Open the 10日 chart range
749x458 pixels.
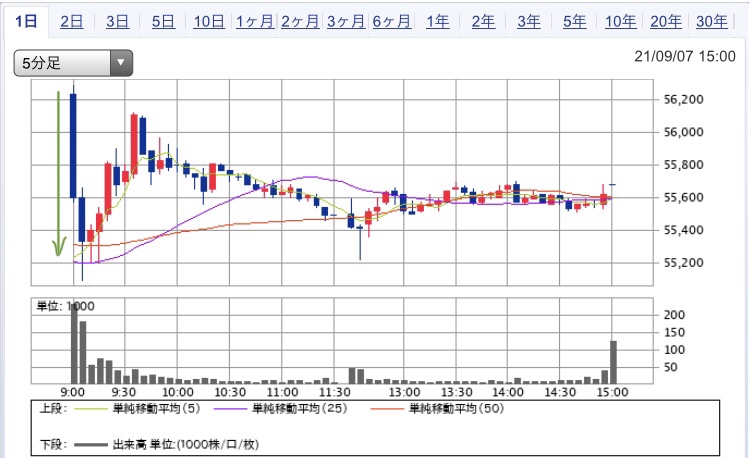pyautogui.click(x=209, y=21)
